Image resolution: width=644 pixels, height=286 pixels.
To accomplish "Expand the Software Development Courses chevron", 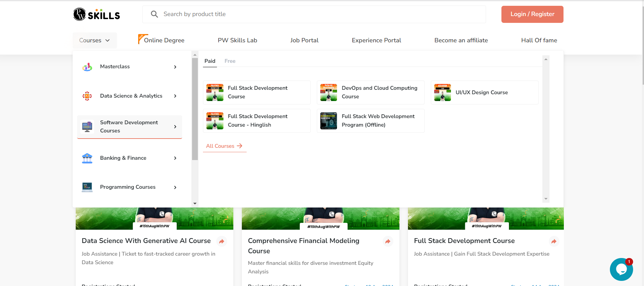I will pos(175,127).
